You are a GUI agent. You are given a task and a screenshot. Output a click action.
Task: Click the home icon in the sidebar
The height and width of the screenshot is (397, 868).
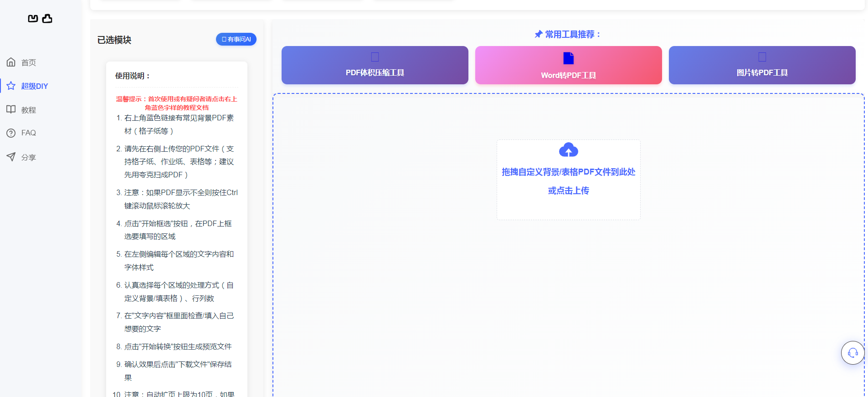[11, 62]
